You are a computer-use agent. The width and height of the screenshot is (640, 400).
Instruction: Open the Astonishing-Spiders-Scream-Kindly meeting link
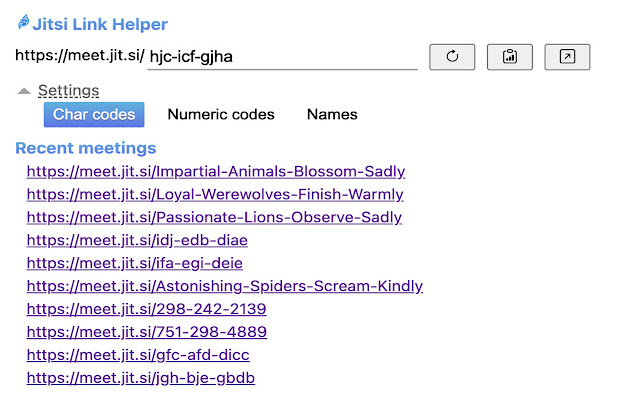pos(225,286)
